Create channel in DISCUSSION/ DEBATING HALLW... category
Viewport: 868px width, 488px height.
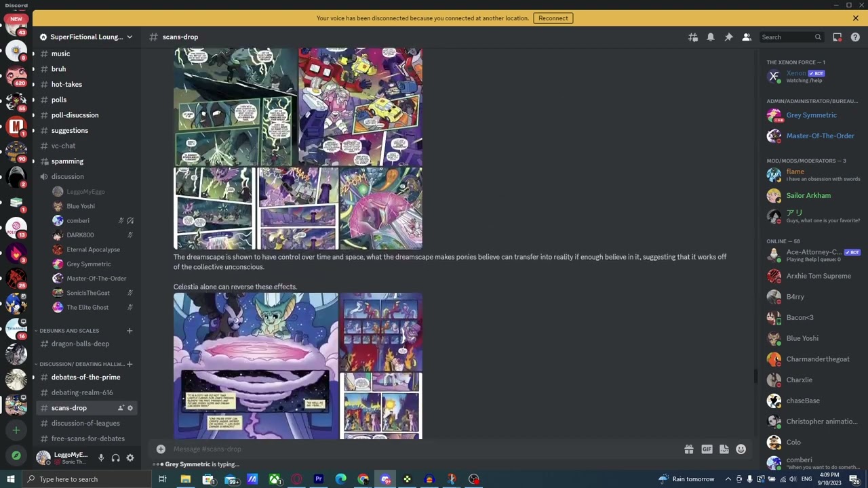coord(130,365)
